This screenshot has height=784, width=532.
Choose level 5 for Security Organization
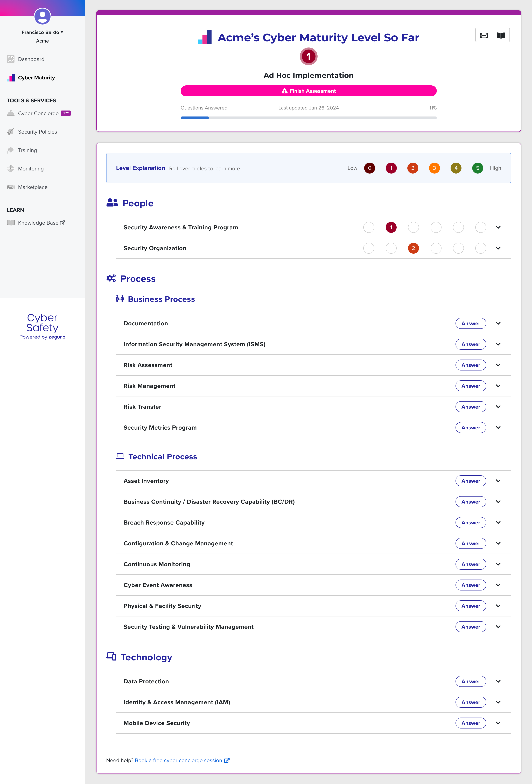click(481, 248)
